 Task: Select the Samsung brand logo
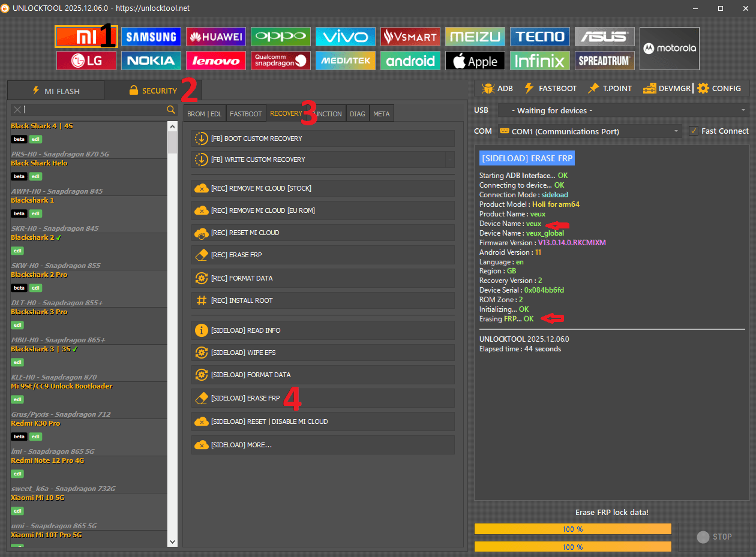click(151, 37)
